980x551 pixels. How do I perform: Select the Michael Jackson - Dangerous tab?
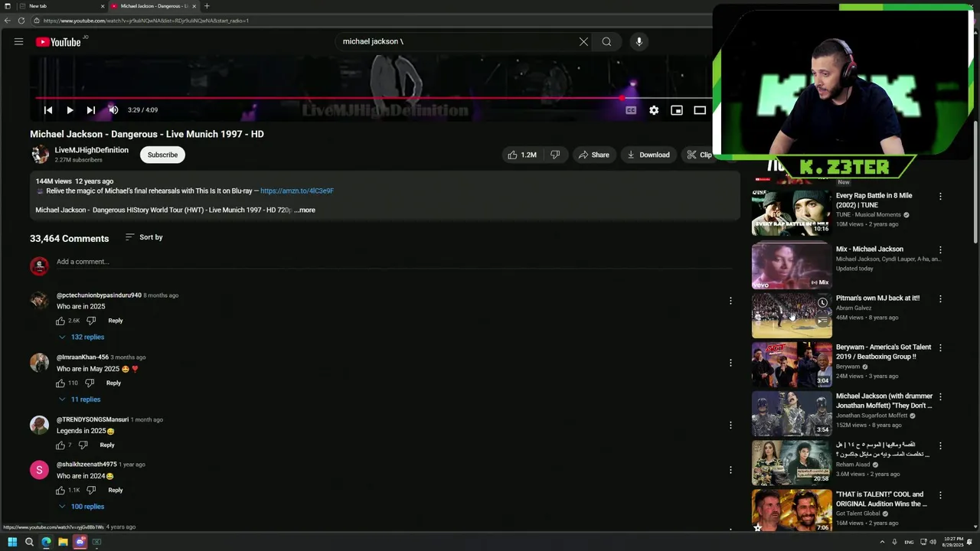point(152,6)
